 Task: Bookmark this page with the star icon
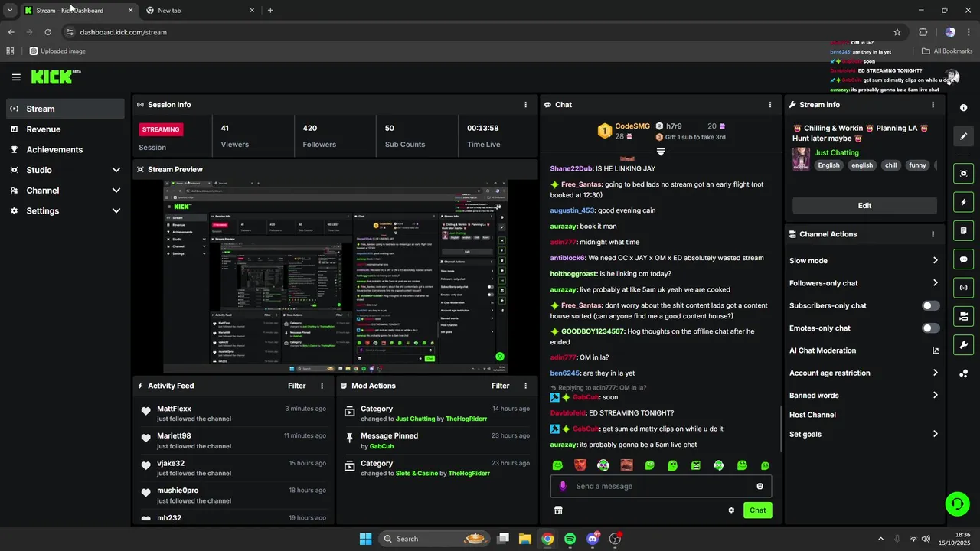coord(897,32)
